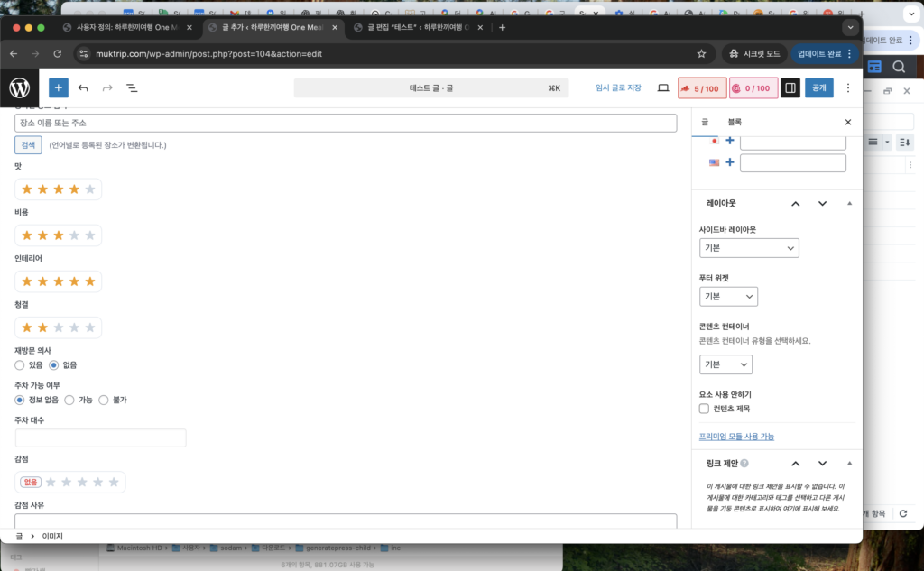The height and width of the screenshot is (571, 924).
Task: Select '있음' radio under 재방문 의사
Action: (x=21, y=365)
